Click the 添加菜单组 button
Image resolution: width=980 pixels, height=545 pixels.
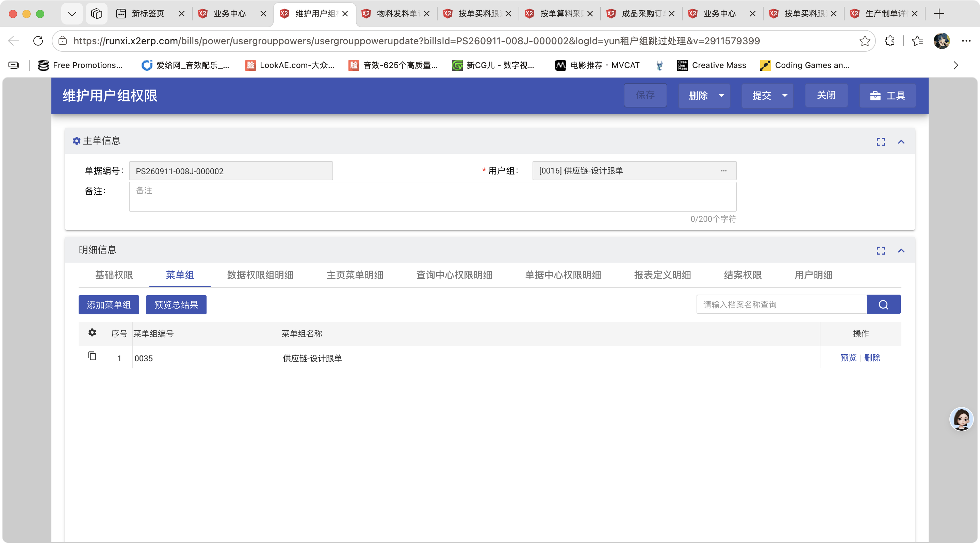[109, 304]
